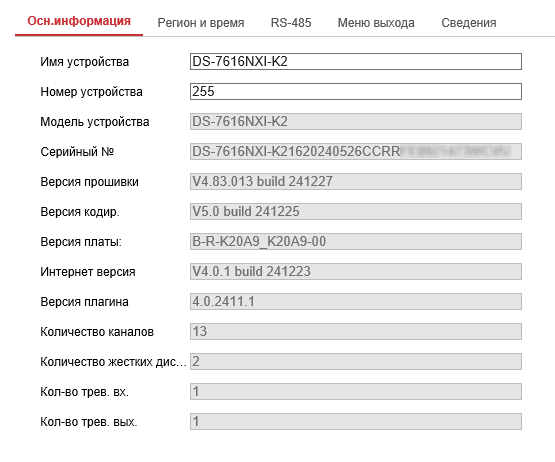Switch to the Регион и время tab
The image size is (555, 462).
201,23
